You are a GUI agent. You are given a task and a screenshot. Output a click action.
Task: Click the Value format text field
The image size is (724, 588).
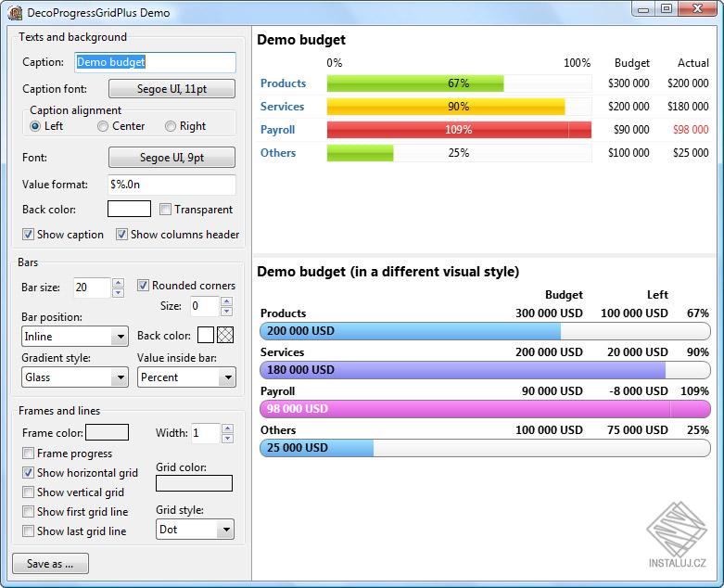tap(171, 185)
